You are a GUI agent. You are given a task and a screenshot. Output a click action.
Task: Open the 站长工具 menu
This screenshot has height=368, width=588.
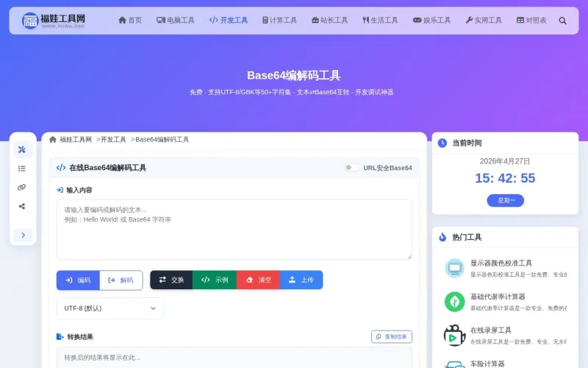tap(329, 21)
